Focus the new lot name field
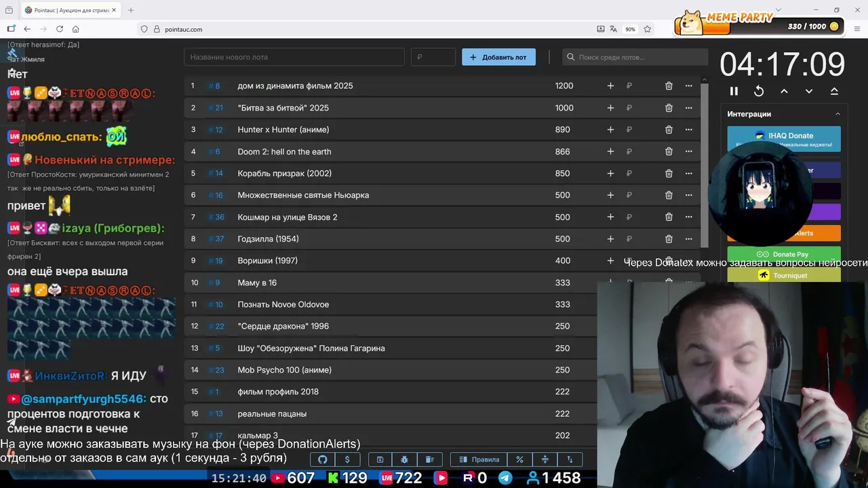Screen dimensions: 868x488 click(294, 57)
